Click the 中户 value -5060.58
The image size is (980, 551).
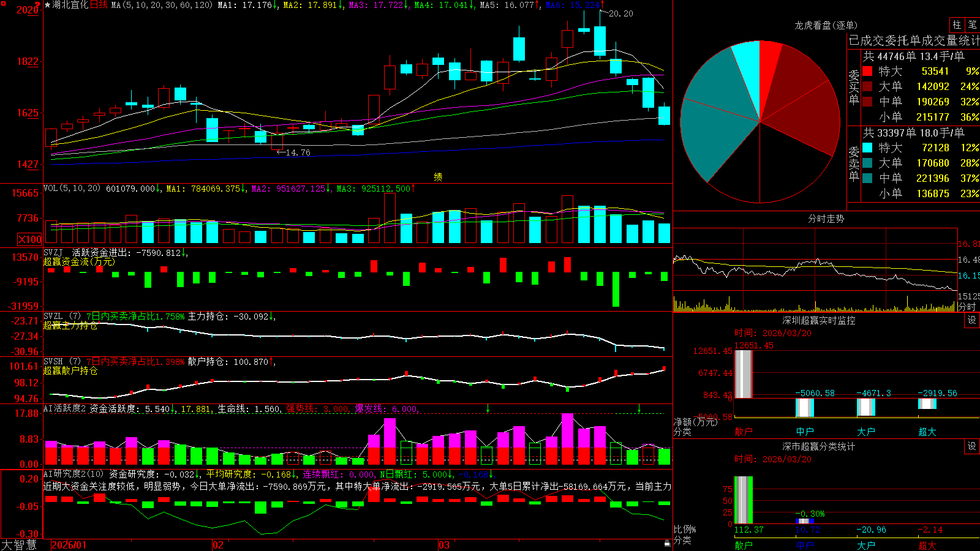pos(815,393)
